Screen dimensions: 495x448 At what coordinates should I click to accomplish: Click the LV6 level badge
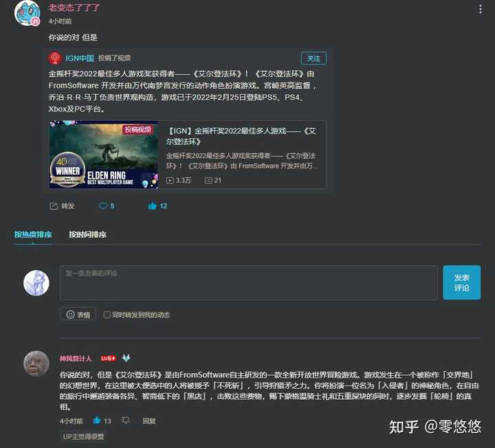coord(109,359)
